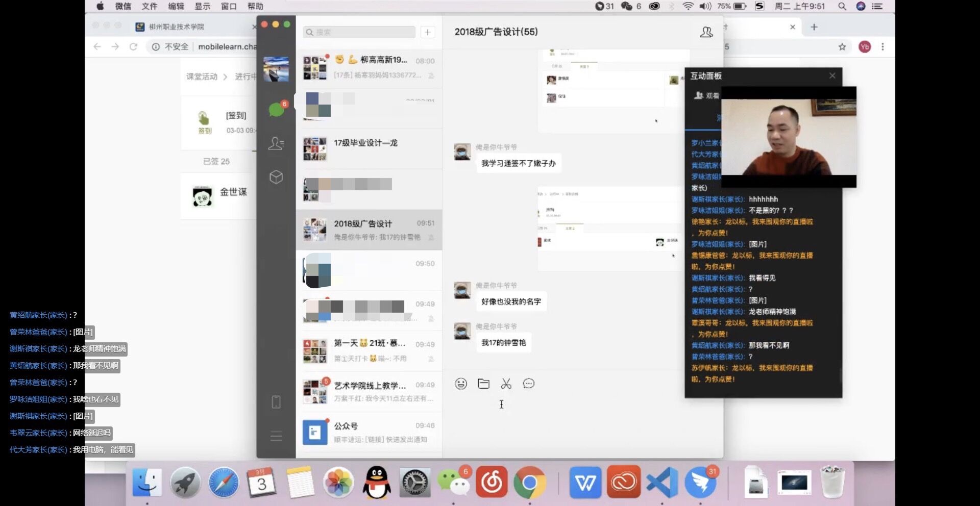Open chat history bubble icon
This screenshot has height=506, width=980.
pos(529,384)
